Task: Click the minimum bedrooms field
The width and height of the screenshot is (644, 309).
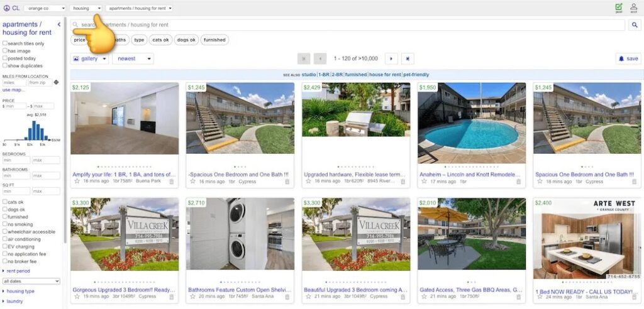Action: click(16, 160)
